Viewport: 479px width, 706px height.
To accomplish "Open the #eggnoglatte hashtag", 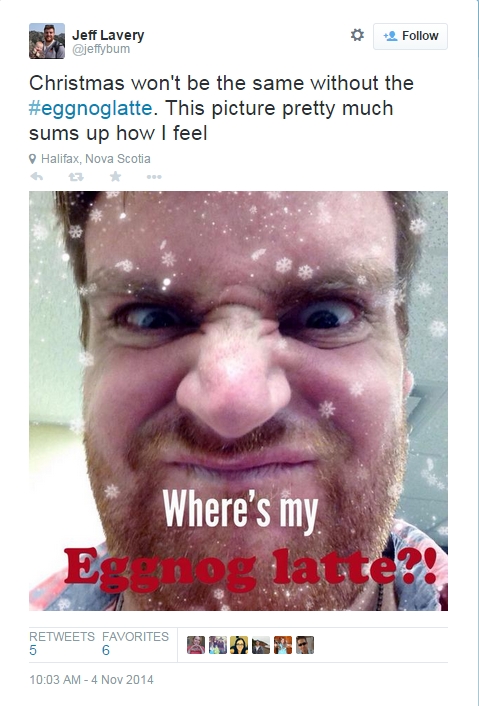I will coord(90,108).
